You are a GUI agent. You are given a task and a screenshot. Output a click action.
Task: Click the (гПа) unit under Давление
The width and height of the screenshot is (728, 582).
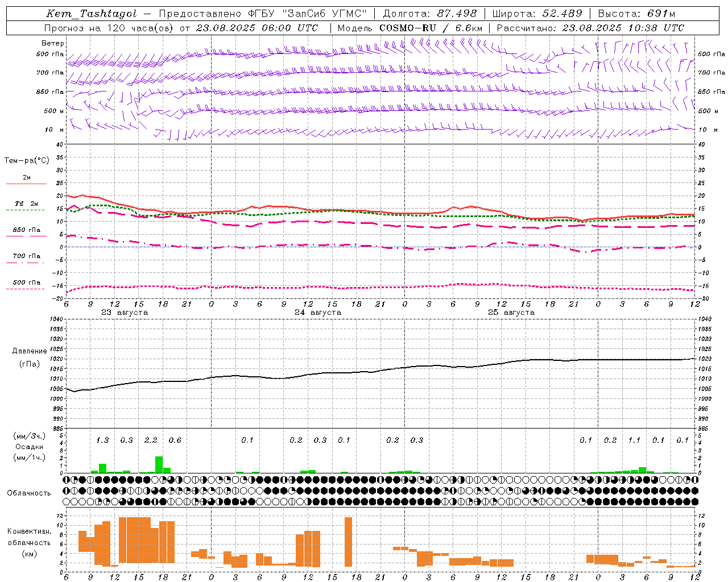click(x=30, y=364)
